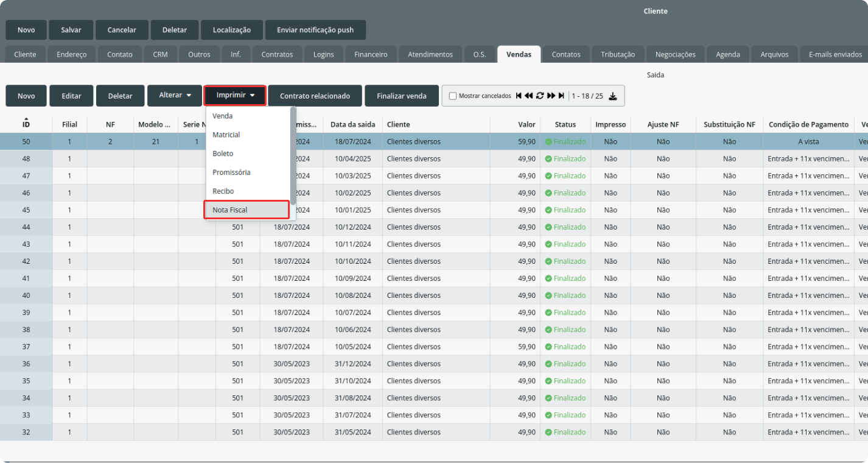Click the Editar button
868x463 pixels.
pos(71,96)
